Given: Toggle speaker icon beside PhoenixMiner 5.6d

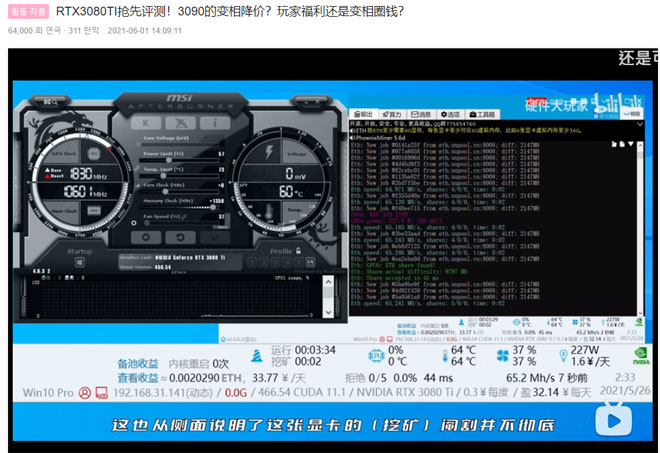Looking at the screenshot, I should (353, 137).
